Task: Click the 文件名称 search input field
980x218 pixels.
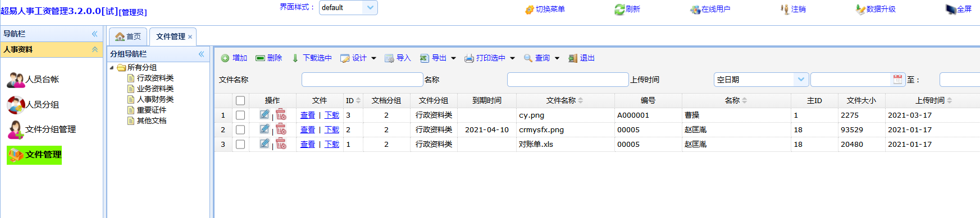Action: pos(362,80)
